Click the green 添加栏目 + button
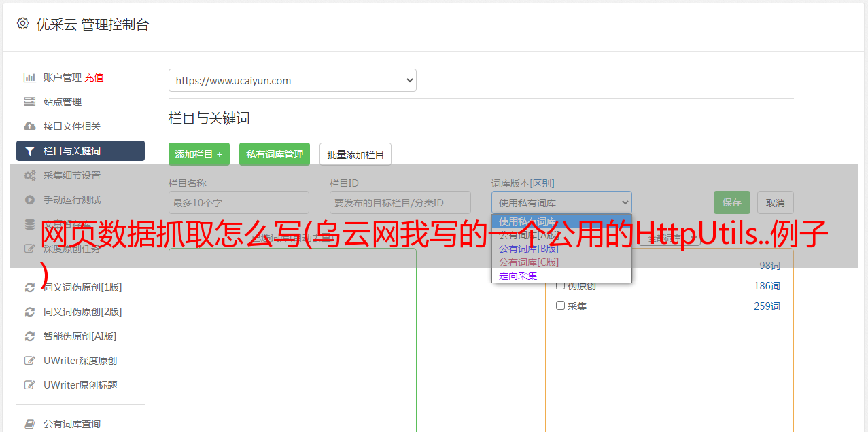 tap(199, 154)
